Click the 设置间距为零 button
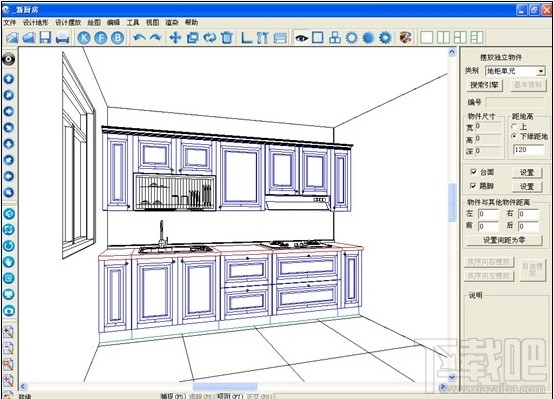Image resolution: width=554 pixels, height=399 pixels. coord(504,240)
